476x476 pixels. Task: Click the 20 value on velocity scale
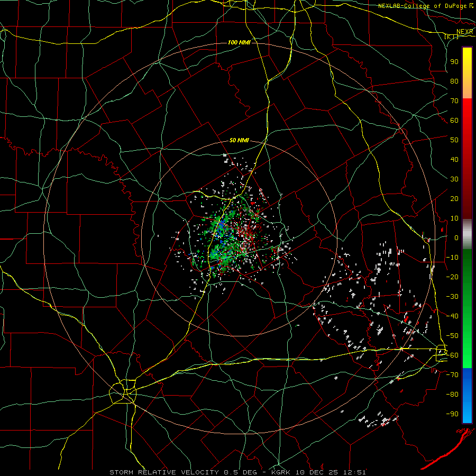(x=454, y=198)
